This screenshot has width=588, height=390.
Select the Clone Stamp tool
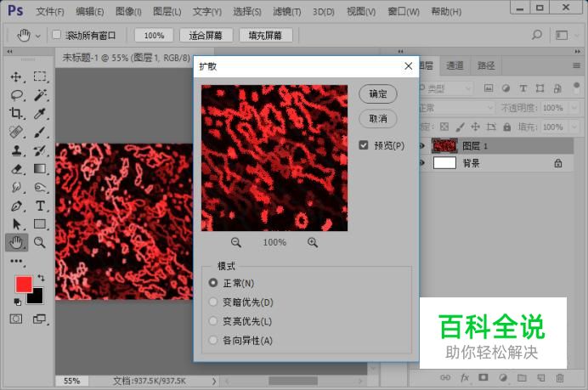[16, 150]
